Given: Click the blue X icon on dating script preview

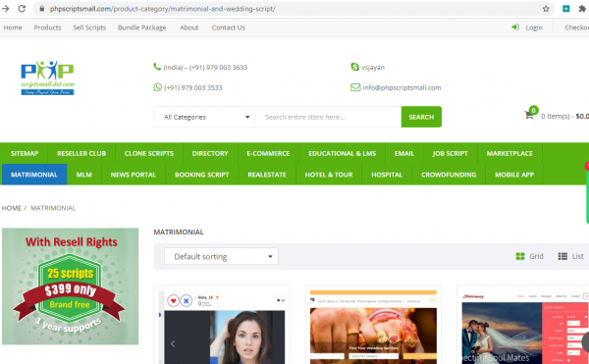Looking at the screenshot, I should [187, 300].
